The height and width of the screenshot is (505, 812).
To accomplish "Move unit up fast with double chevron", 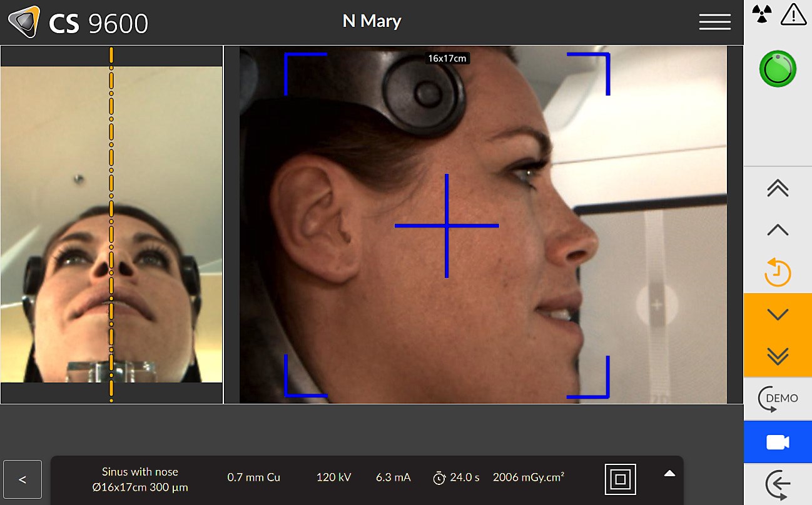I will 778,187.
